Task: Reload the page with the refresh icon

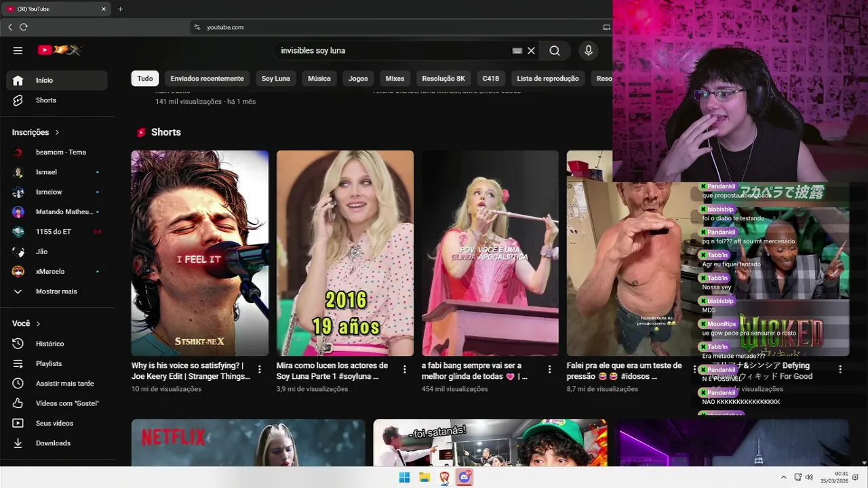Action: point(24,27)
